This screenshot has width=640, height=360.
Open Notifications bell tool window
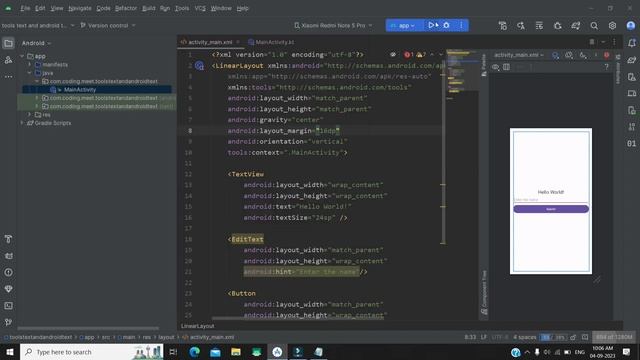click(x=632, y=43)
